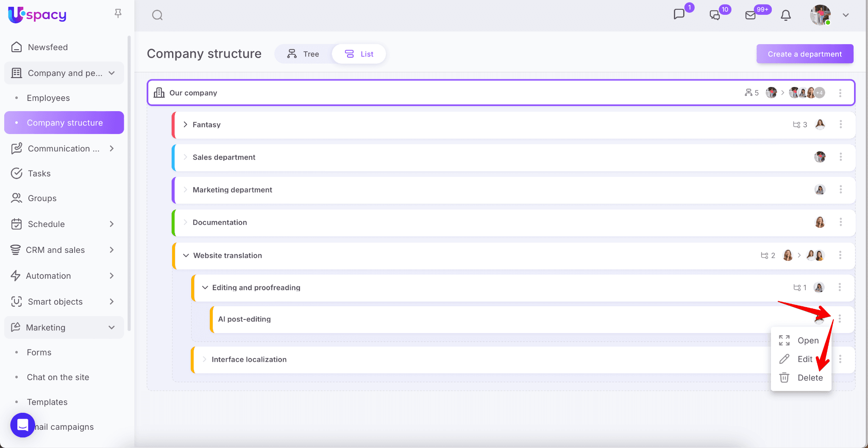Open the notifications bell
This screenshot has height=448, width=868.
tap(785, 15)
